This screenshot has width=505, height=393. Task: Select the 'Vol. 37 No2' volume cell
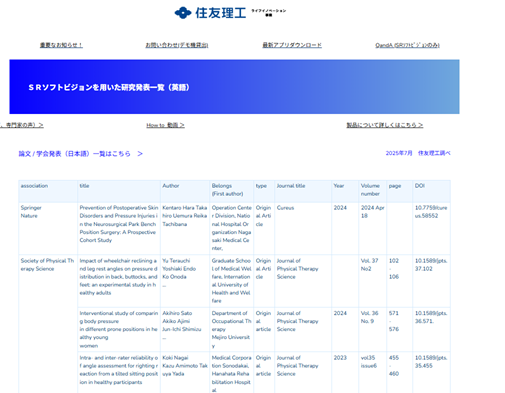pyautogui.click(x=373, y=281)
